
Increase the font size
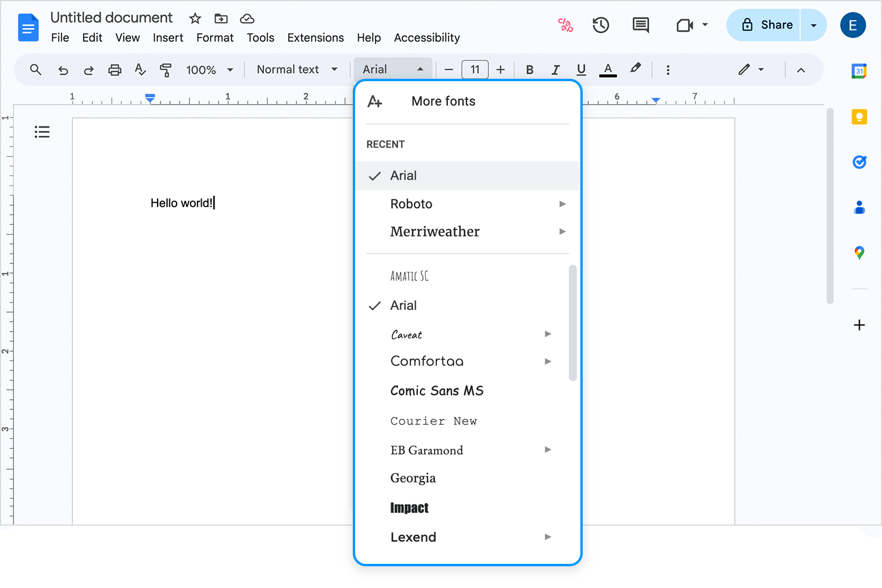[500, 70]
